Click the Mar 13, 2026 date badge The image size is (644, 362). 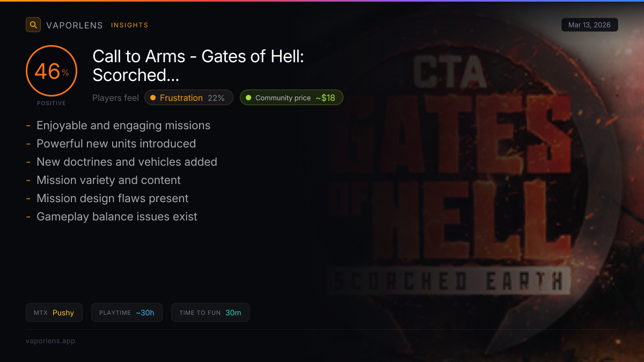point(589,25)
